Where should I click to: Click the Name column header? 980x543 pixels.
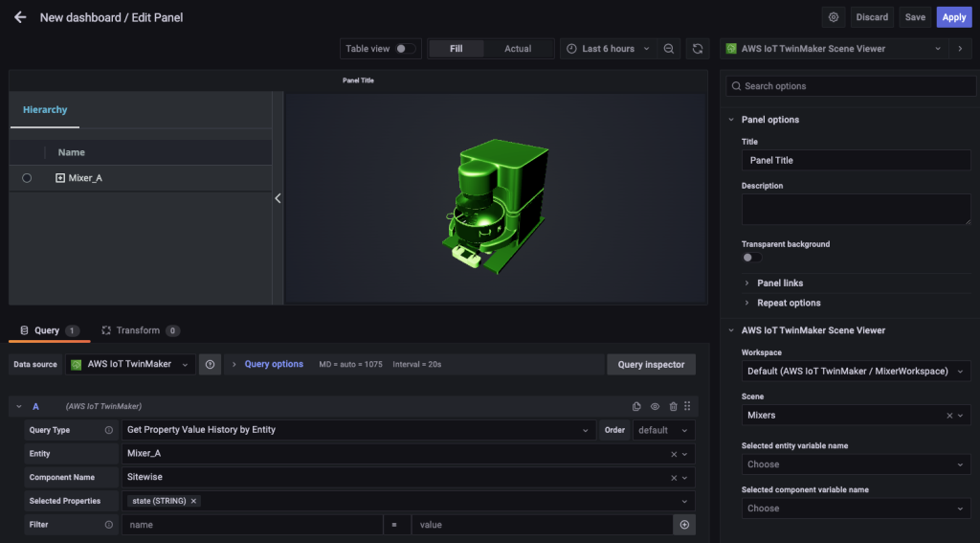pyautogui.click(x=71, y=152)
